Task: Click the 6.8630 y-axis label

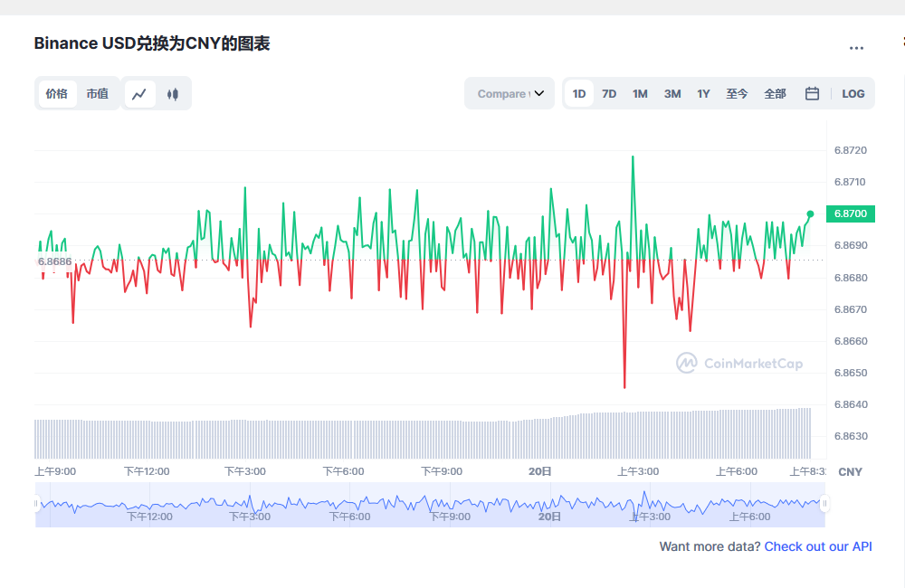Action: coord(851,436)
